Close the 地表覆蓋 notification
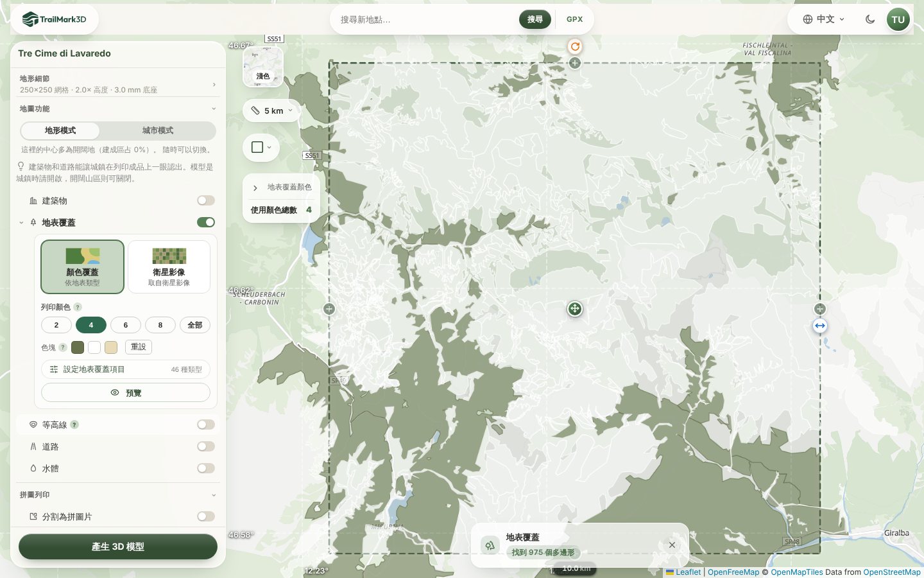 [672, 545]
